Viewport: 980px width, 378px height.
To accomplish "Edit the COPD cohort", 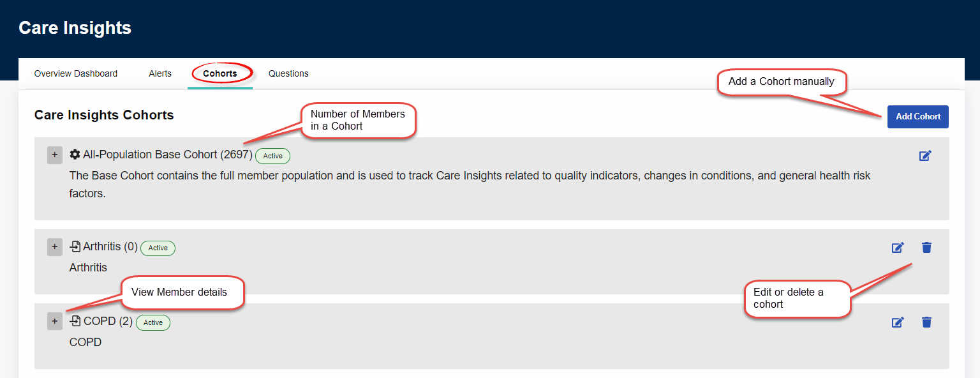I will click(898, 322).
